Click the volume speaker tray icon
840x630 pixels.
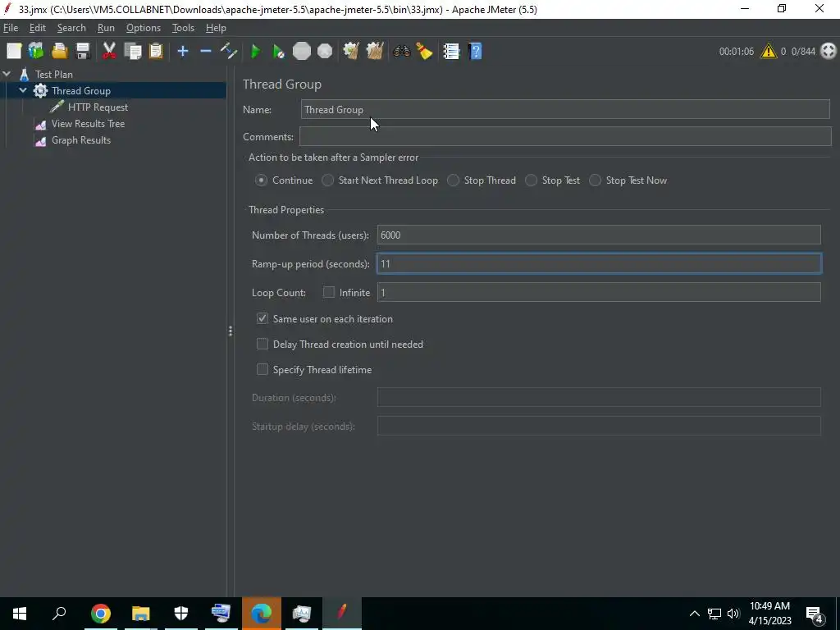(733, 614)
